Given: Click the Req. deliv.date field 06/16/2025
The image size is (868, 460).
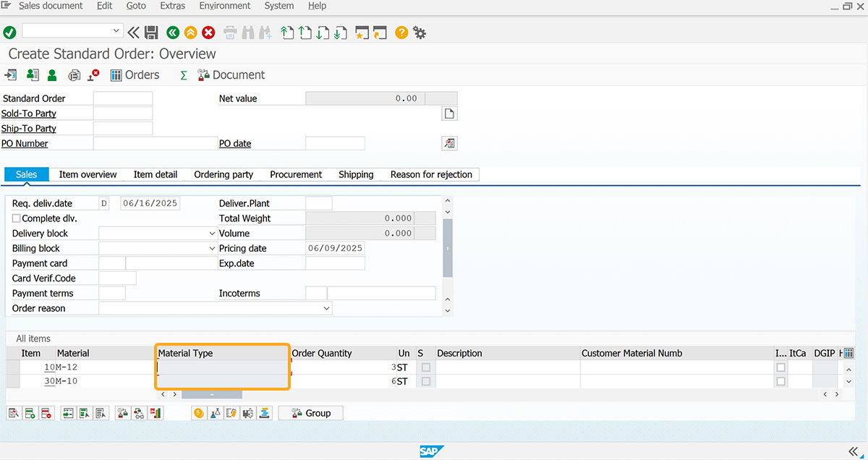Looking at the screenshot, I should pyautogui.click(x=150, y=203).
